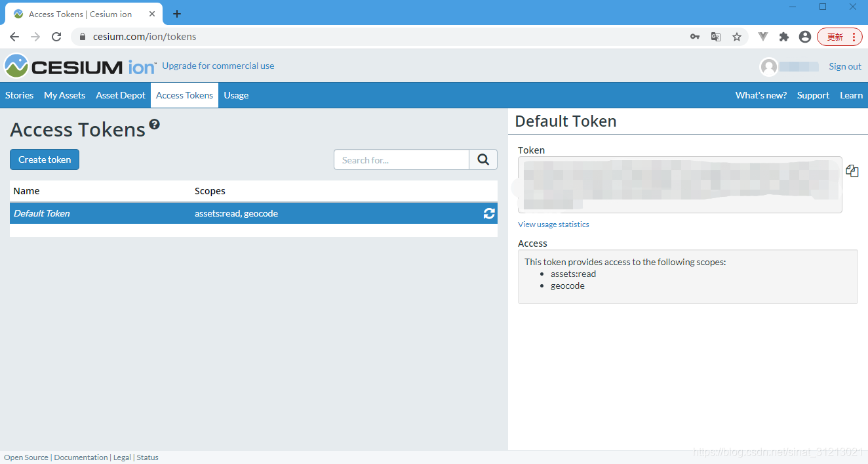Click the browser forward arrow
868x464 pixels.
[35, 37]
